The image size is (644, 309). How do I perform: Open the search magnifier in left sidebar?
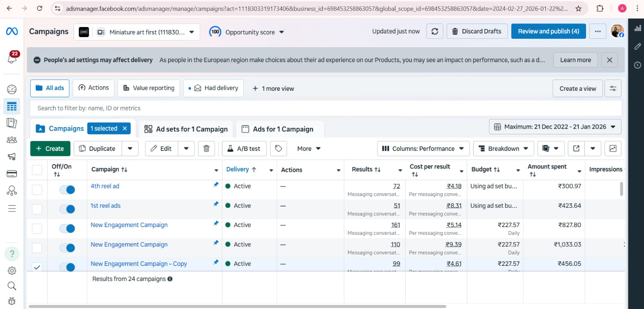coord(12,286)
